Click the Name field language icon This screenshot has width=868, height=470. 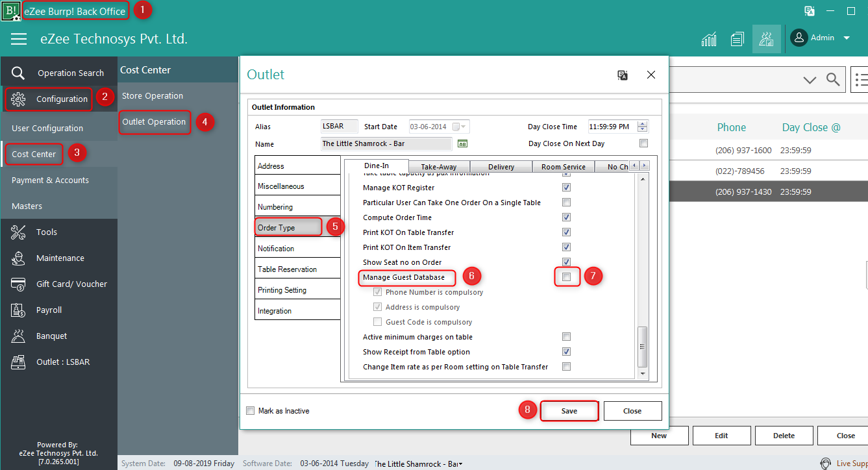click(463, 143)
